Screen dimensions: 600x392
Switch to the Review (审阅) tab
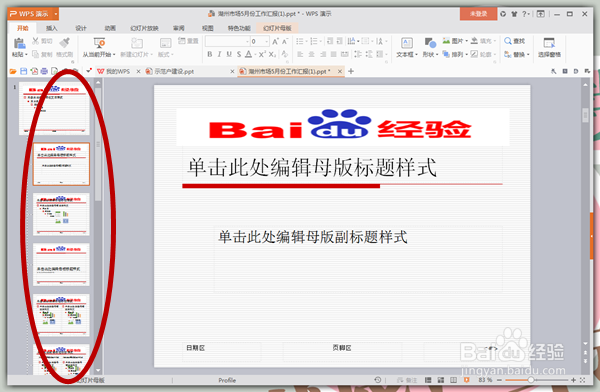179,28
